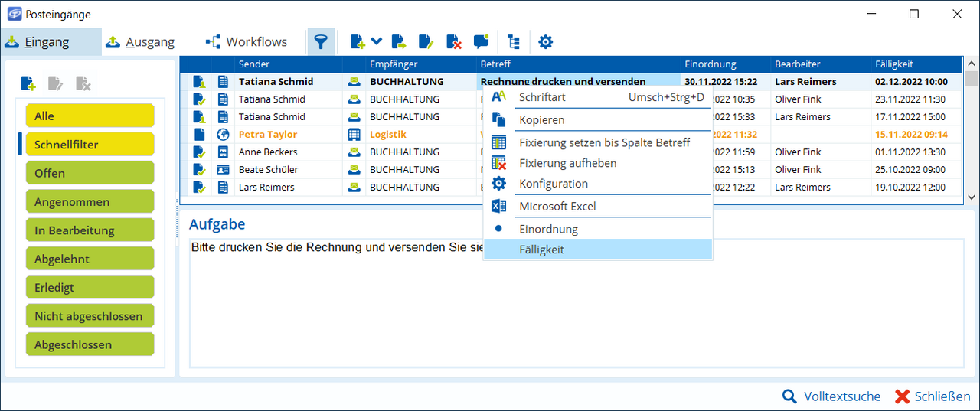Choose Microsoft Excel from context menu
This screenshot has width=980, height=411.
pyautogui.click(x=557, y=206)
